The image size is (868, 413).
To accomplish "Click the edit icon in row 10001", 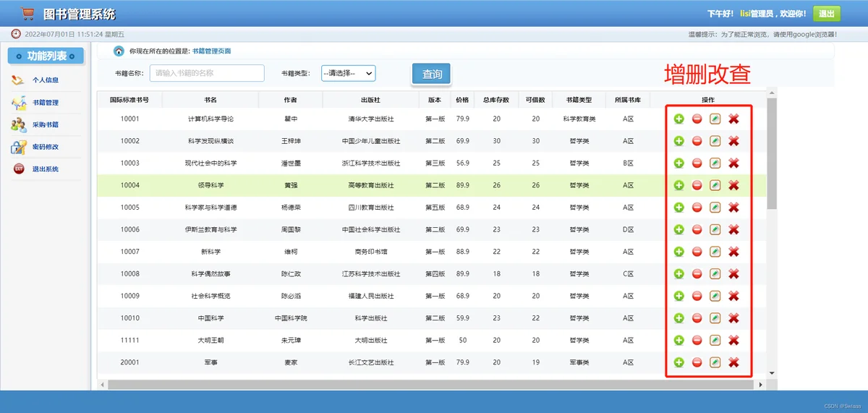I will (715, 119).
